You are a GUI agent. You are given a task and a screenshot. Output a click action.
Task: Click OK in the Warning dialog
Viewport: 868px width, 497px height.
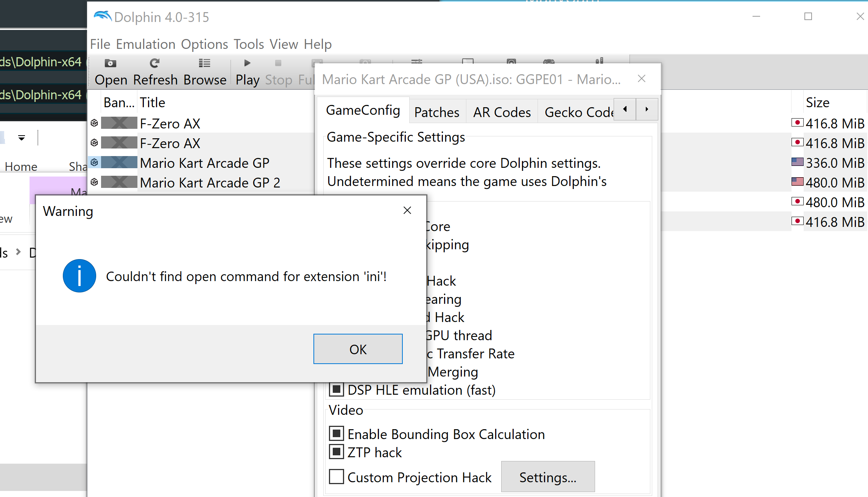tap(358, 349)
